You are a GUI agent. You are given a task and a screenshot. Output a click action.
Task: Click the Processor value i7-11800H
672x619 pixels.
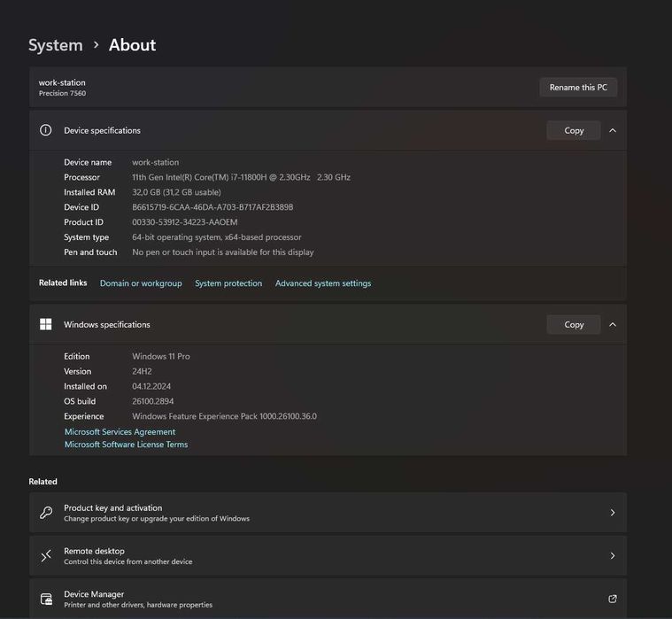click(x=242, y=177)
